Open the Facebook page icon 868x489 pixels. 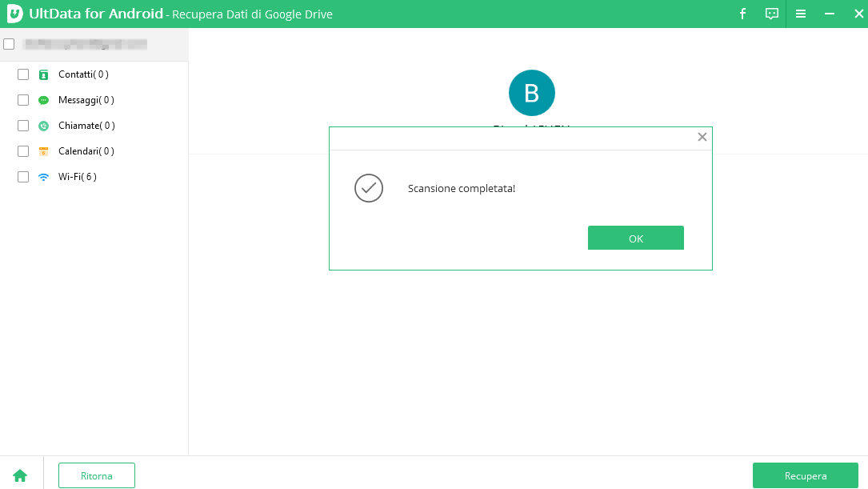coord(742,14)
